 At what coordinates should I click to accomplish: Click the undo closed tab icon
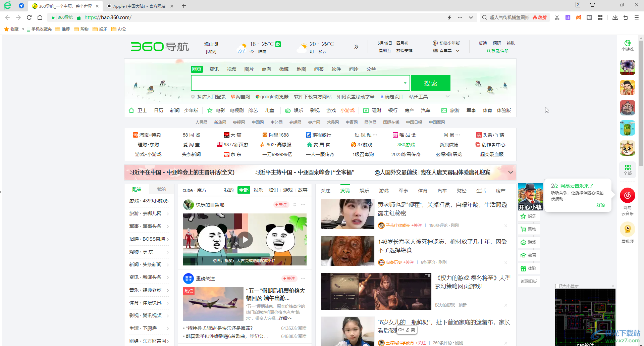[x=626, y=17]
